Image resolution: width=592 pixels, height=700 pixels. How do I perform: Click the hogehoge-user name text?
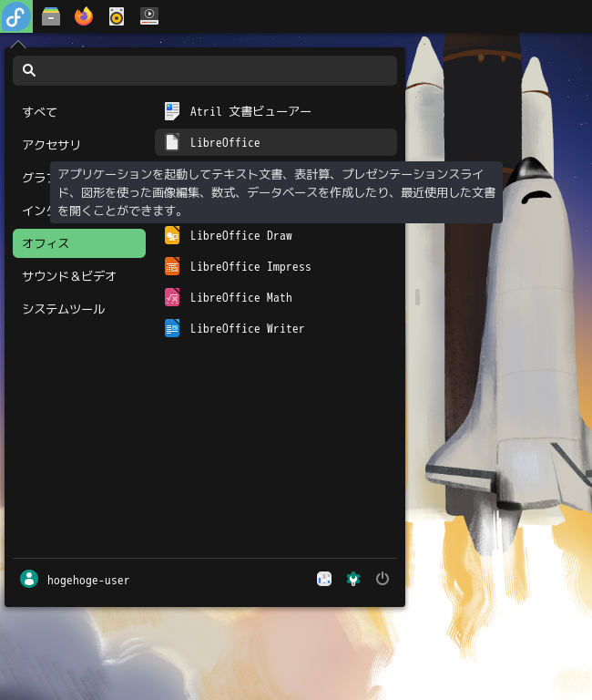pyautogui.click(x=88, y=580)
